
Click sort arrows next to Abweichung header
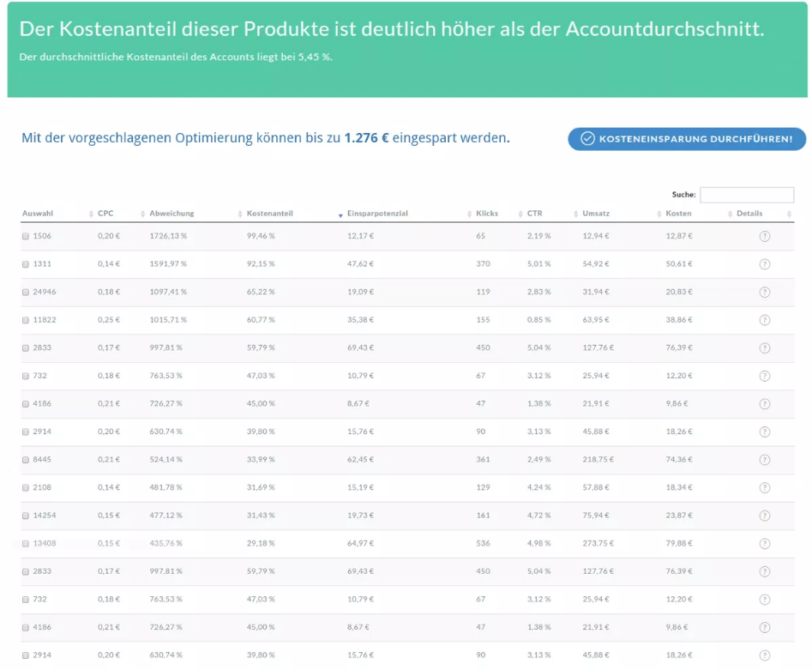click(142, 214)
